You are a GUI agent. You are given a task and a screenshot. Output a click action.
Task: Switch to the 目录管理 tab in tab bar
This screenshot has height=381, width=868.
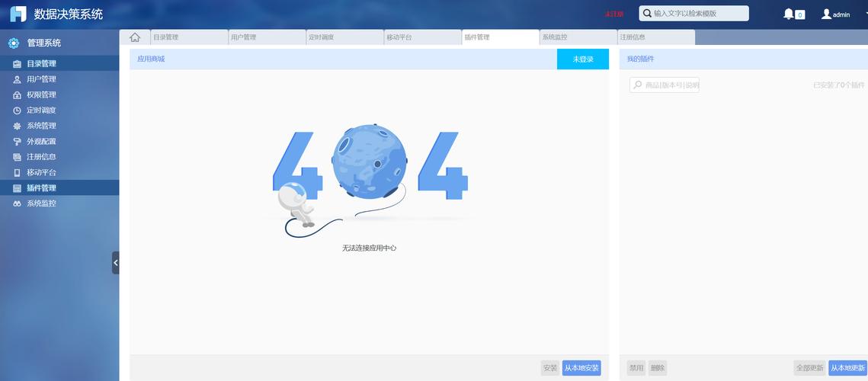189,37
